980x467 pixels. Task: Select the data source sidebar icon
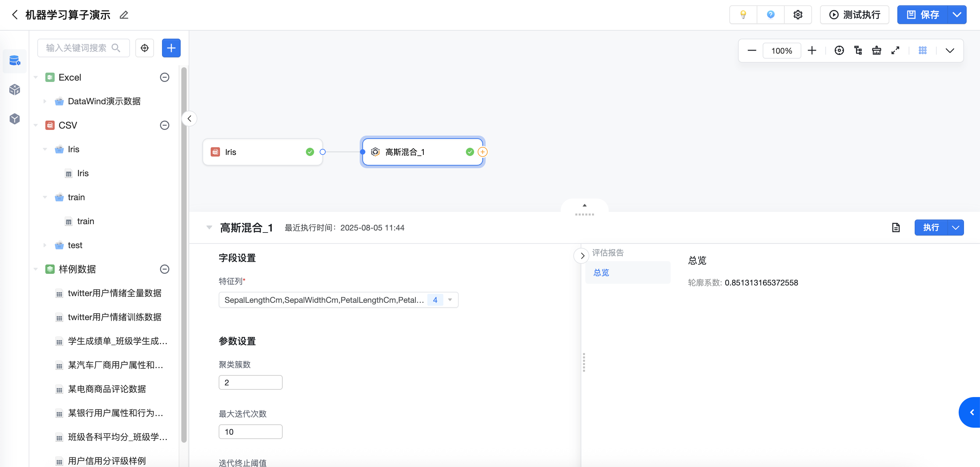pyautogui.click(x=14, y=61)
